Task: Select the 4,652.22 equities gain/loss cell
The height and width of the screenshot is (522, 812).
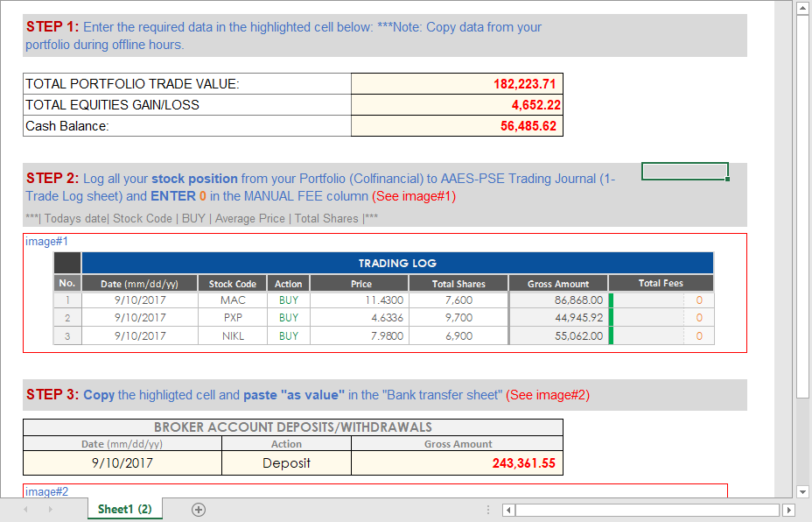Action: (x=457, y=104)
